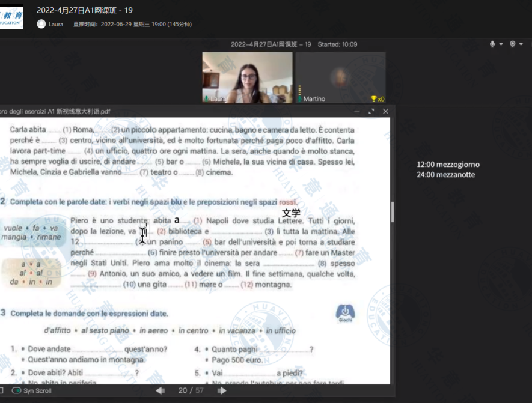This screenshot has height=403, width=532.
Task: Click the microphone icon in the top bar
Action: [492, 44]
